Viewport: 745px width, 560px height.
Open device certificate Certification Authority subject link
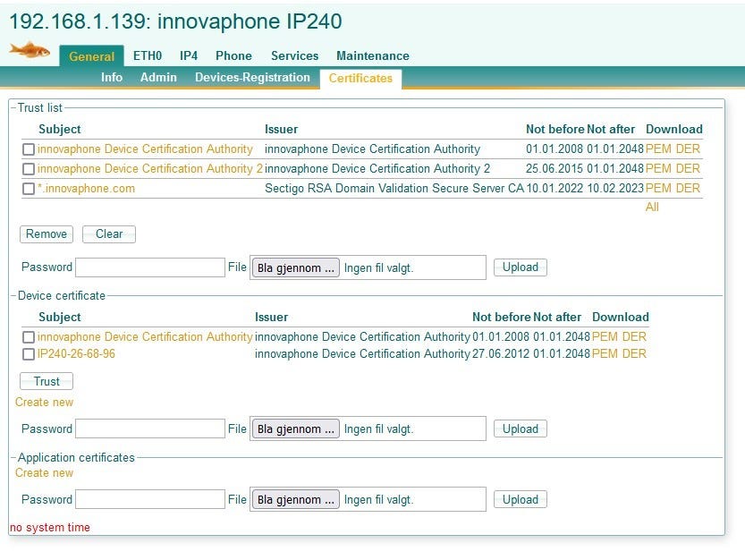145,336
